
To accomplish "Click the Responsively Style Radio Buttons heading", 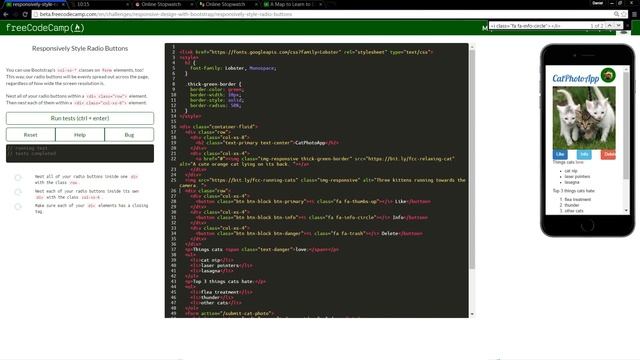I will pyautogui.click(x=80, y=48).
